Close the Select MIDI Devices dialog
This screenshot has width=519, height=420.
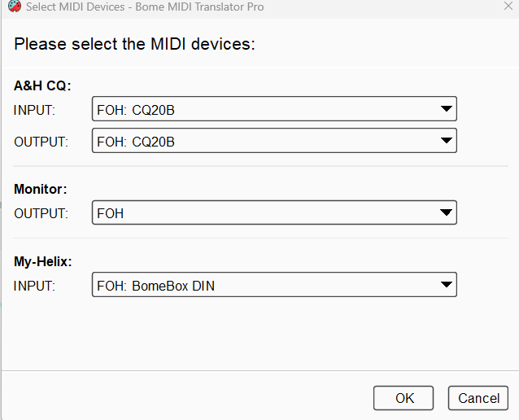tap(508, 7)
